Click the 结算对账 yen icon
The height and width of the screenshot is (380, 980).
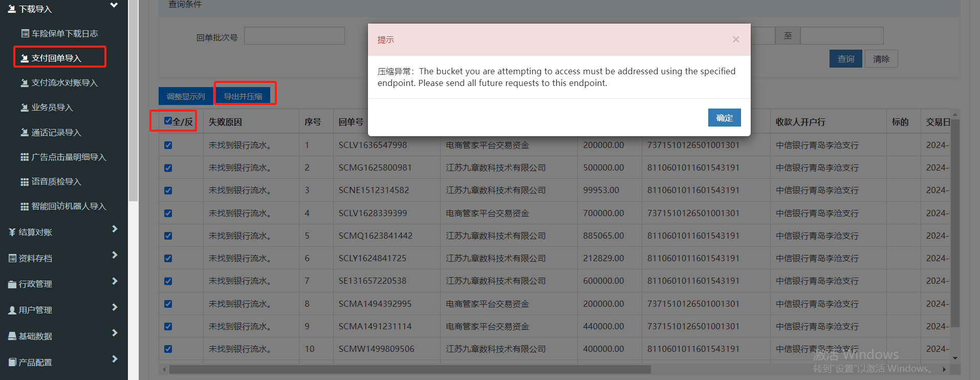point(12,233)
